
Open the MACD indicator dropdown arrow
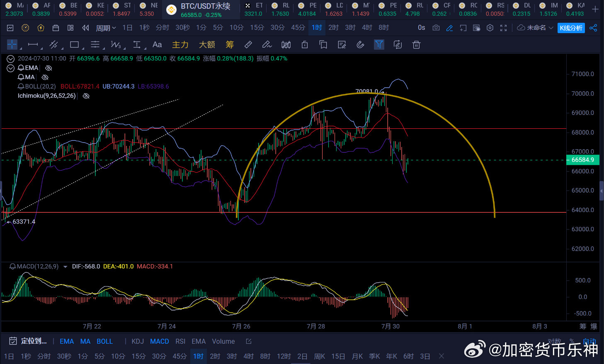tap(65, 267)
